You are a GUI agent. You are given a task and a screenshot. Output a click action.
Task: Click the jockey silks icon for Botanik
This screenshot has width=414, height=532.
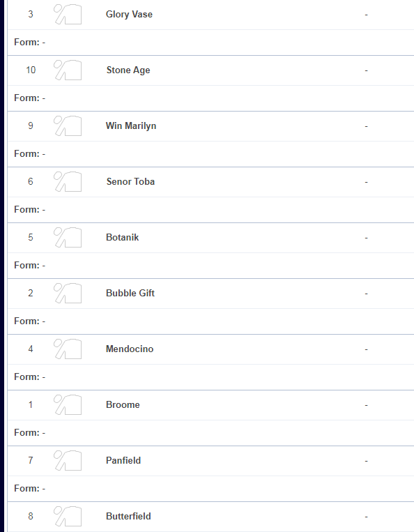point(68,237)
